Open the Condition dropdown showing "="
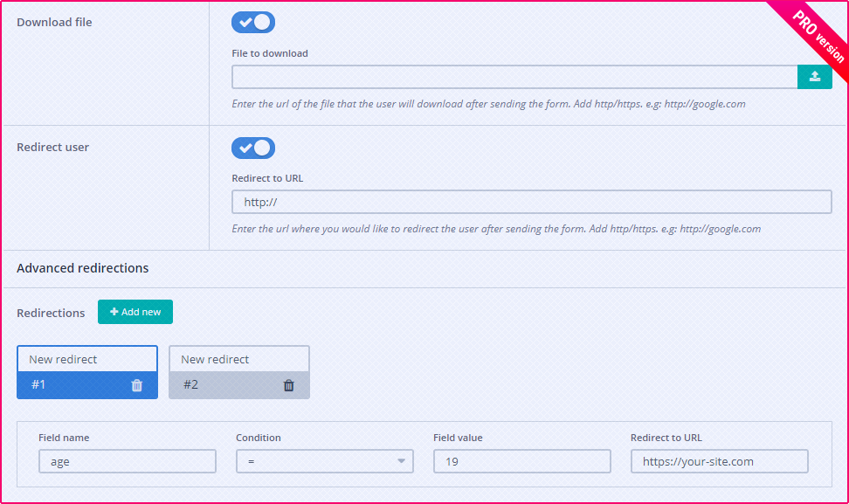This screenshot has height=504, width=849. (324, 461)
